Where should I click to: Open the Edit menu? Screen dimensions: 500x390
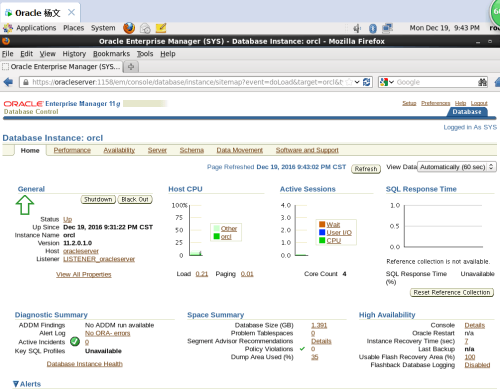[x=26, y=54]
